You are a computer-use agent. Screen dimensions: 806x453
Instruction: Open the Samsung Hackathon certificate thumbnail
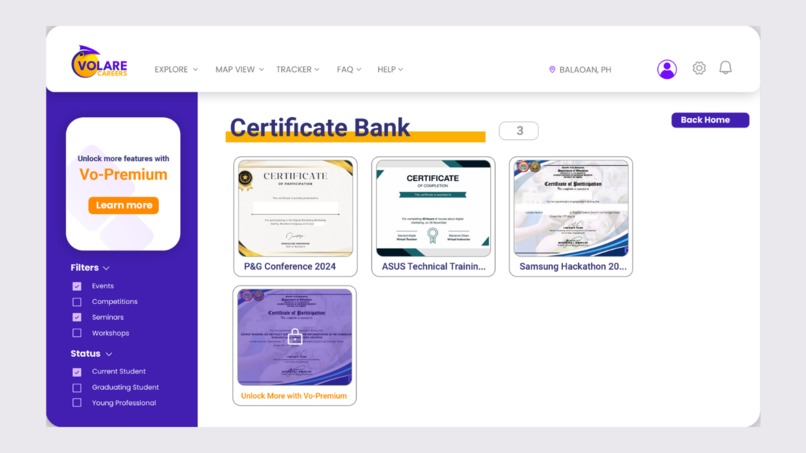tap(571, 208)
